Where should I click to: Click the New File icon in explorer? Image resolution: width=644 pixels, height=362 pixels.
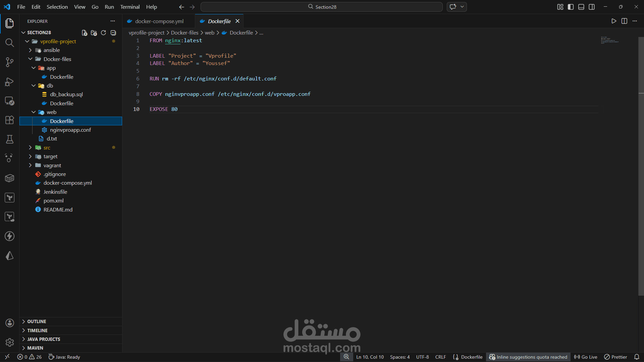click(x=85, y=33)
